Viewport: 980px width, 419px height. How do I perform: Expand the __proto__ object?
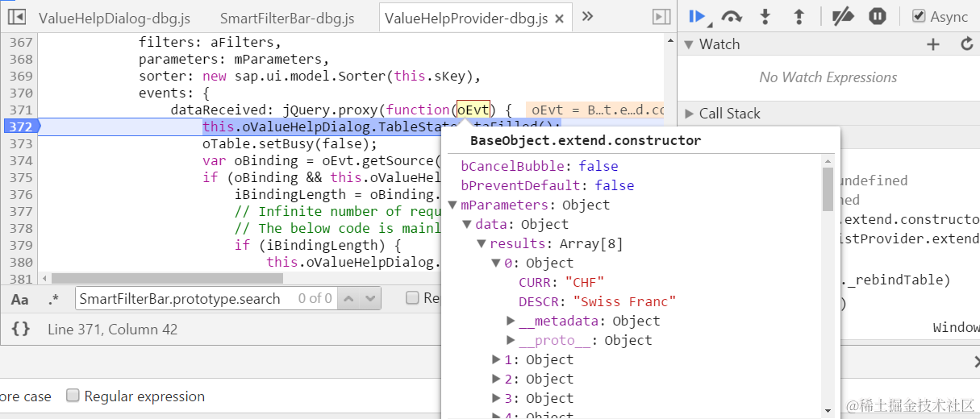point(511,340)
